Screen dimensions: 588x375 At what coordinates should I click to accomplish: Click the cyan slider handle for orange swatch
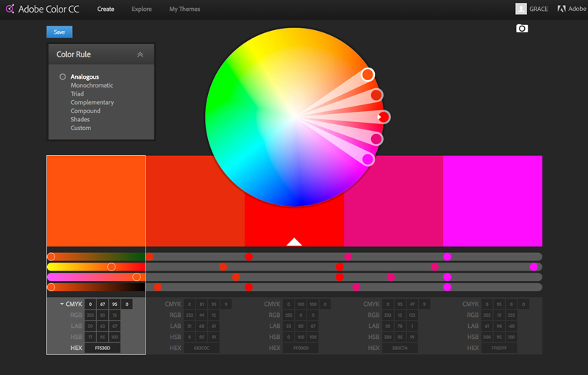pos(51,257)
